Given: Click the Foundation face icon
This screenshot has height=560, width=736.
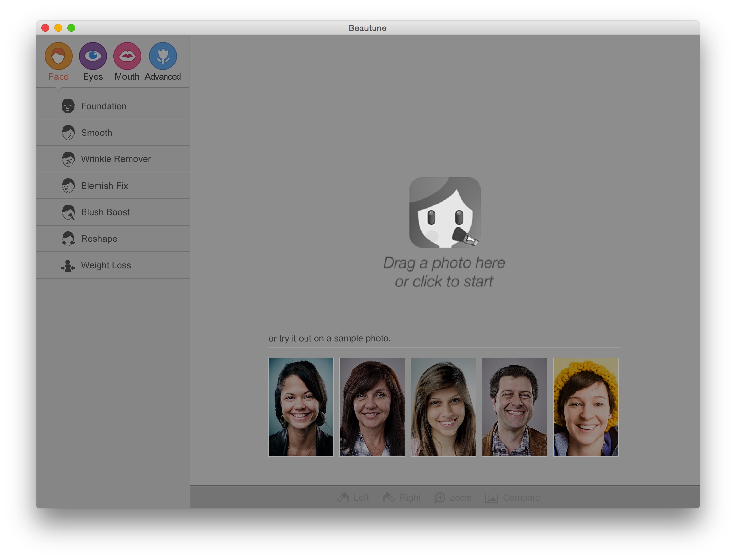Looking at the screenshot, I should click(68, 106).
